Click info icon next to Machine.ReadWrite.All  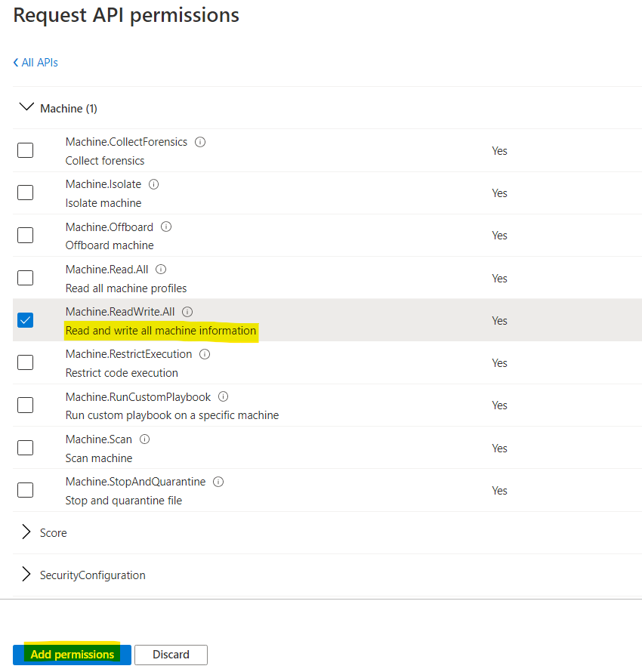187,312
